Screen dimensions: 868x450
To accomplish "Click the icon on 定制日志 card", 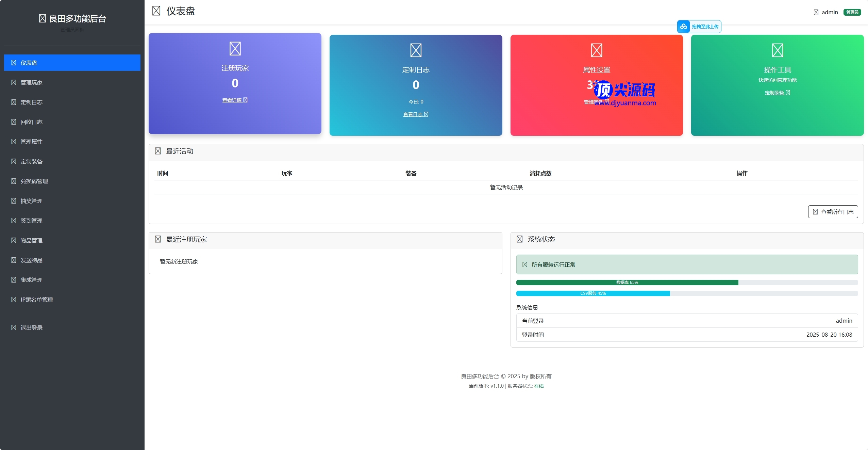I will pyautogui.click(x=416, y=50).
